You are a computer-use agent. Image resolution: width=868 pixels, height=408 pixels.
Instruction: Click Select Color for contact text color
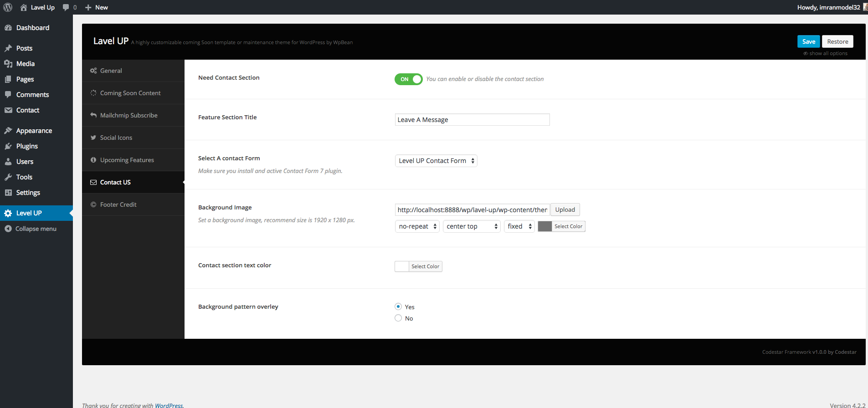click(x=426, y=266)
